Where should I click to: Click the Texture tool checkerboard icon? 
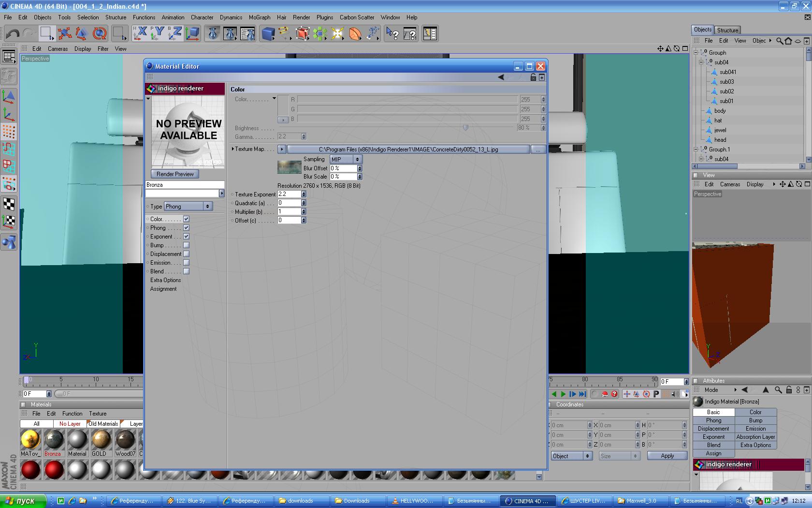pos(9,204)
